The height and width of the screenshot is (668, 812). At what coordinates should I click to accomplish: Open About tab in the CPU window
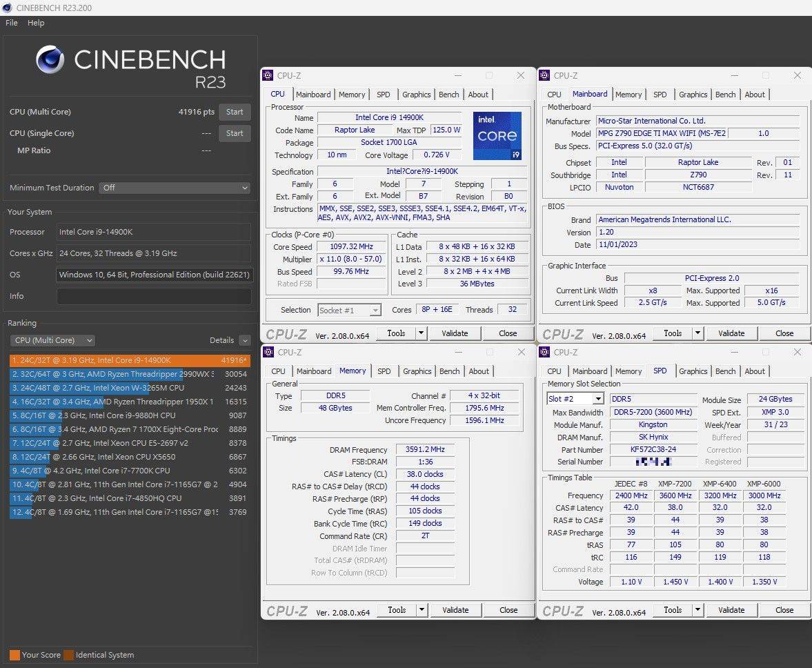point(478,95)
